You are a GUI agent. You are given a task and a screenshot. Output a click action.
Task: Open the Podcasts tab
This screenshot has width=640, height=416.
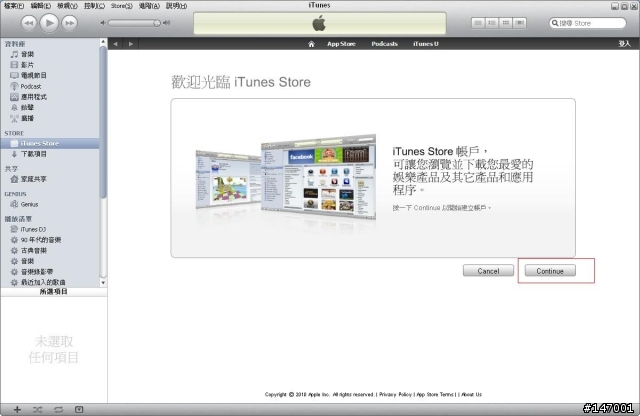point(384,44)
